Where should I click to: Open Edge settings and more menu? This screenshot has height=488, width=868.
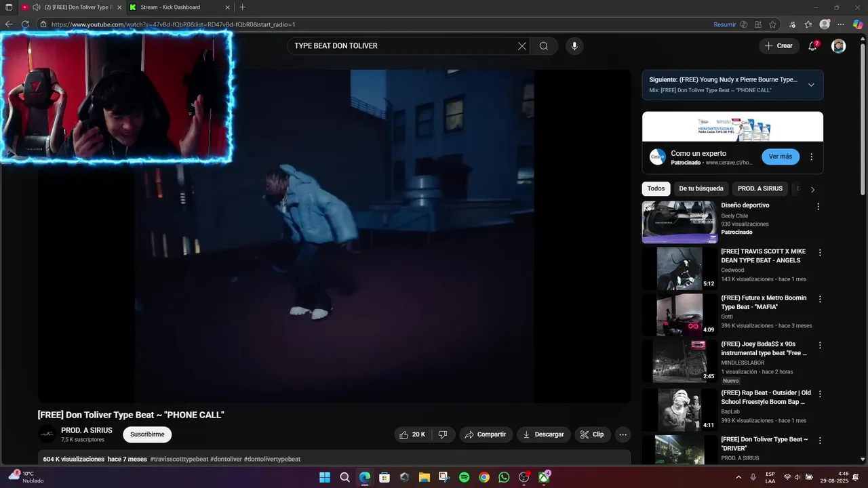click(x=841, y=24)
